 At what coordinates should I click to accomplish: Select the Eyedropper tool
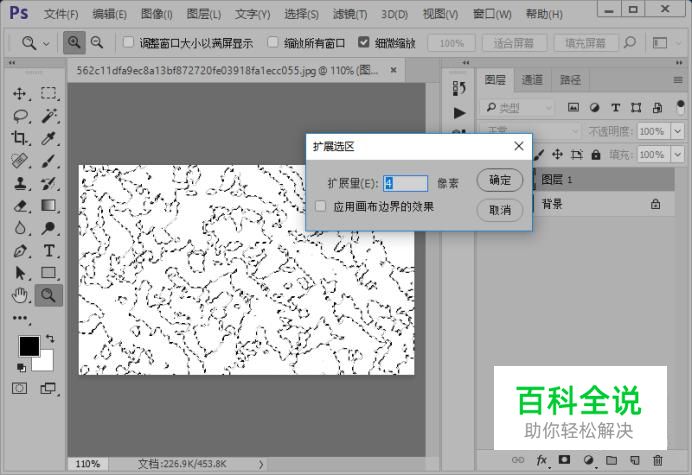click(49, 138)
